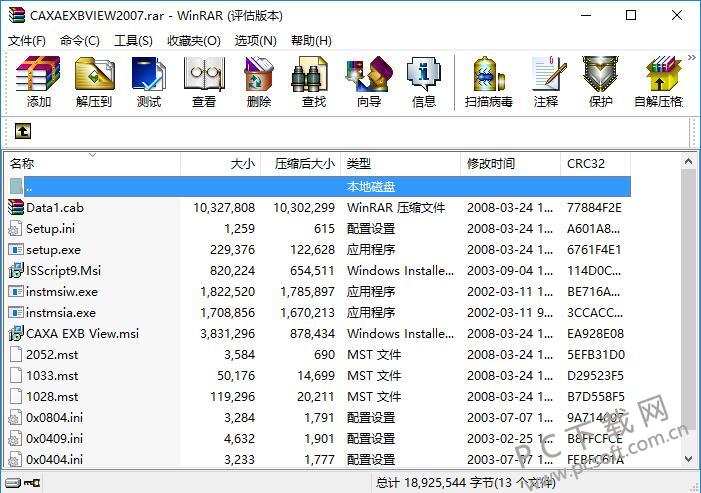Click CRC32 value 5EFB31D0
This screenshot has height=493, width=701.
click(x=596, y=354)
